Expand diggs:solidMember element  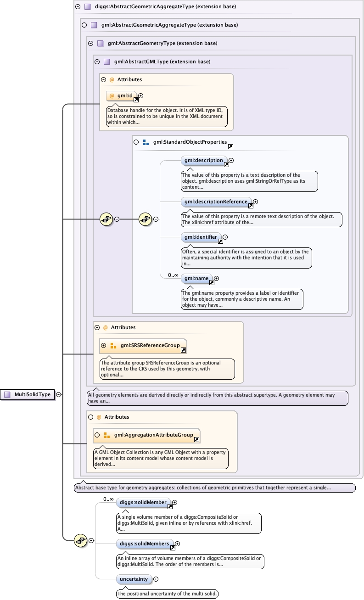(x=175, y=503)
